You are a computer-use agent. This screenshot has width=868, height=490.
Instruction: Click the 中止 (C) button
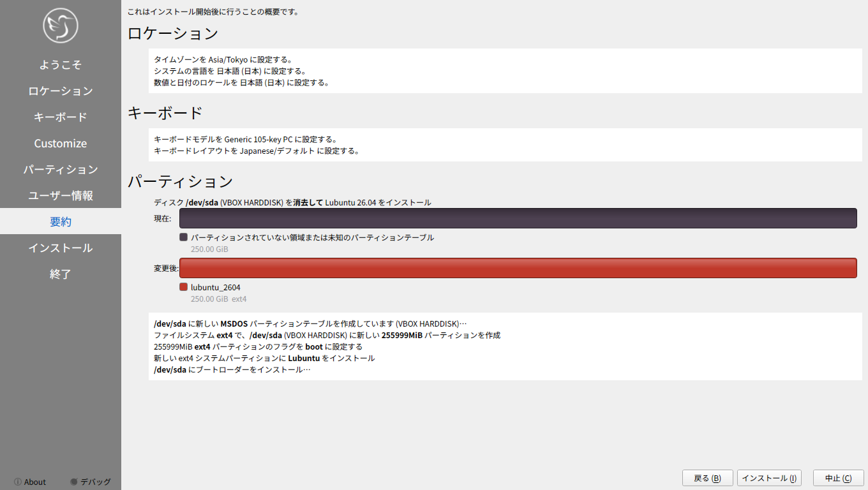pos(839,478)
